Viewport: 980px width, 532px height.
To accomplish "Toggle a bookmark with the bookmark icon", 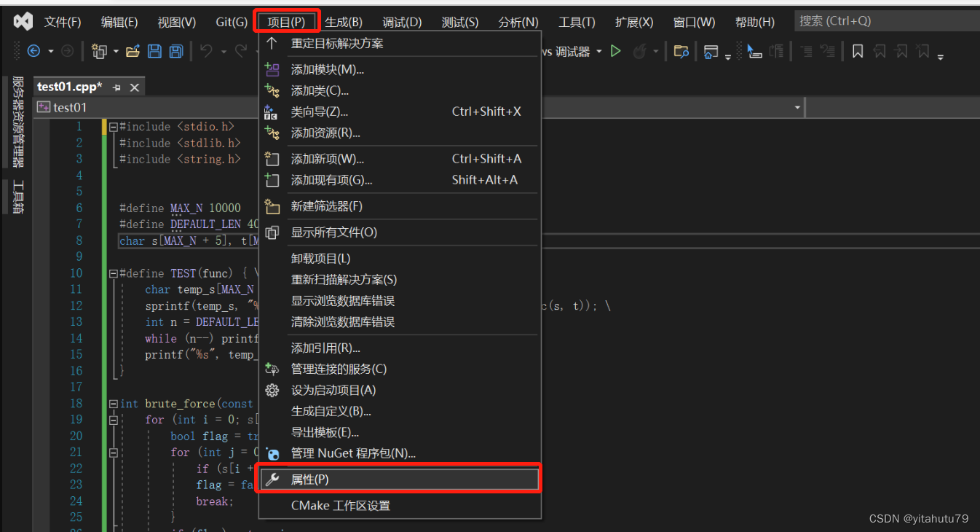I will click(858, 51).
